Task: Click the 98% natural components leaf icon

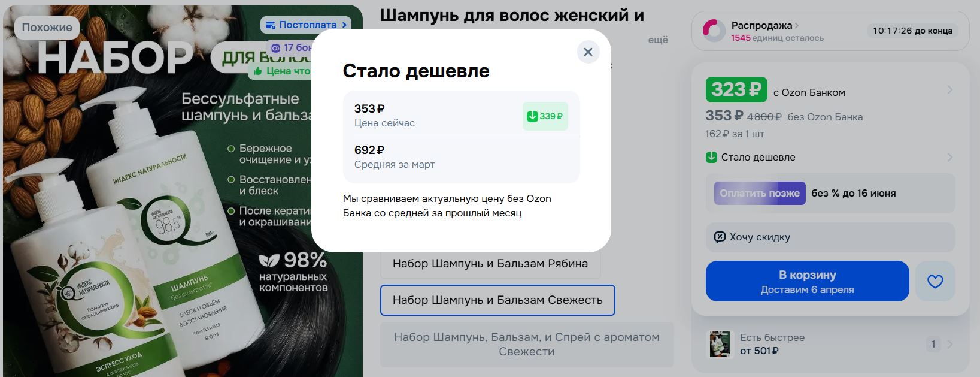Action: click(269, 260)
